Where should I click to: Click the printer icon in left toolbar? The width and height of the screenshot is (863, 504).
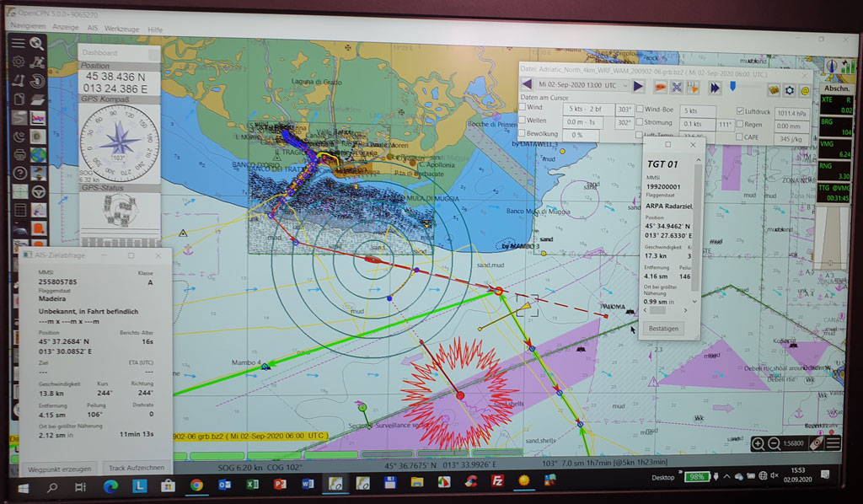click(19, 154)
